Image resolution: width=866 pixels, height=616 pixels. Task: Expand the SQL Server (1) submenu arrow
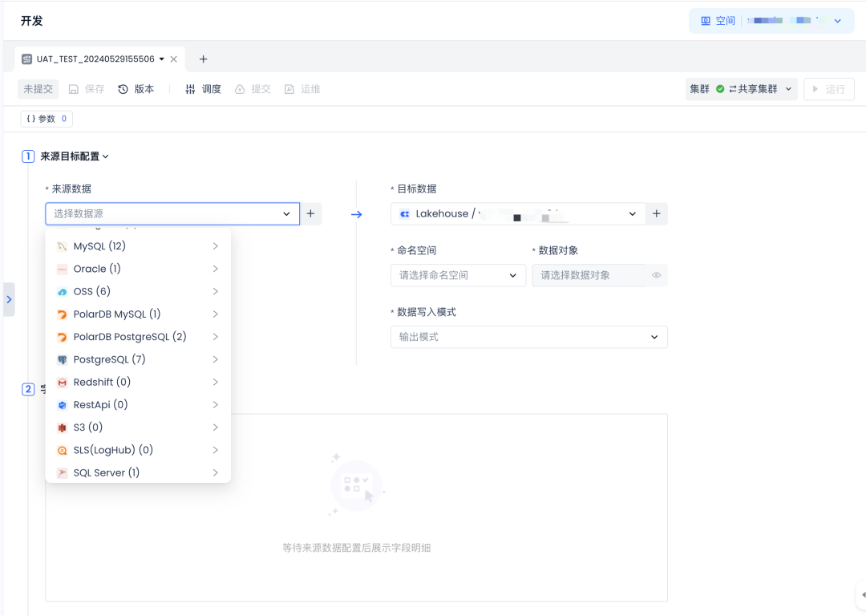pyautogui.click(x=216, y=473)
